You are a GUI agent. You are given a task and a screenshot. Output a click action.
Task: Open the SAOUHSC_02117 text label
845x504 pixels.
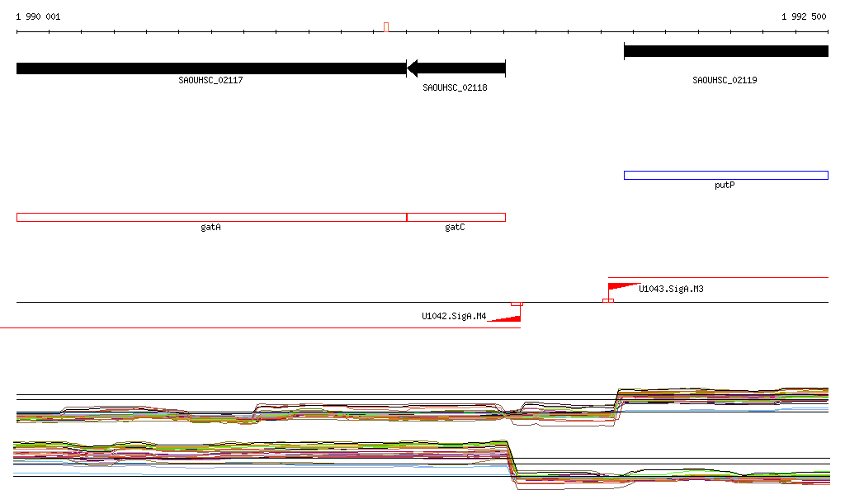210,80
